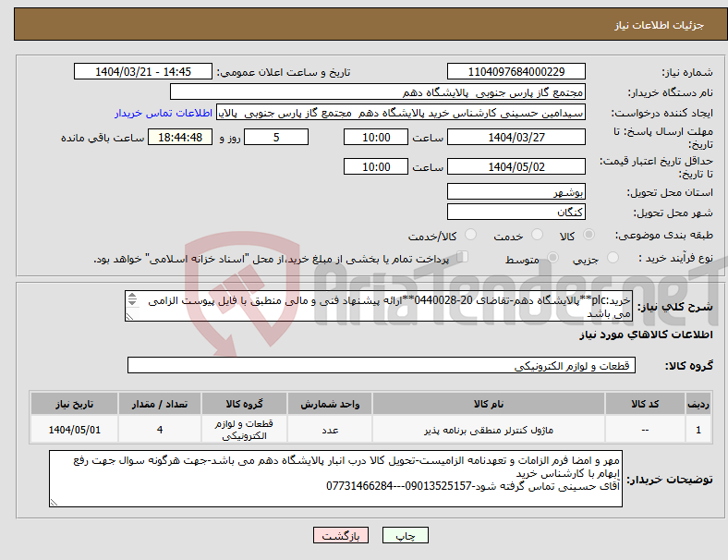The image size is (728, 560).
Task: Click resize handle of شرح کلی نیاز textarea
Action: coord(129,317)
